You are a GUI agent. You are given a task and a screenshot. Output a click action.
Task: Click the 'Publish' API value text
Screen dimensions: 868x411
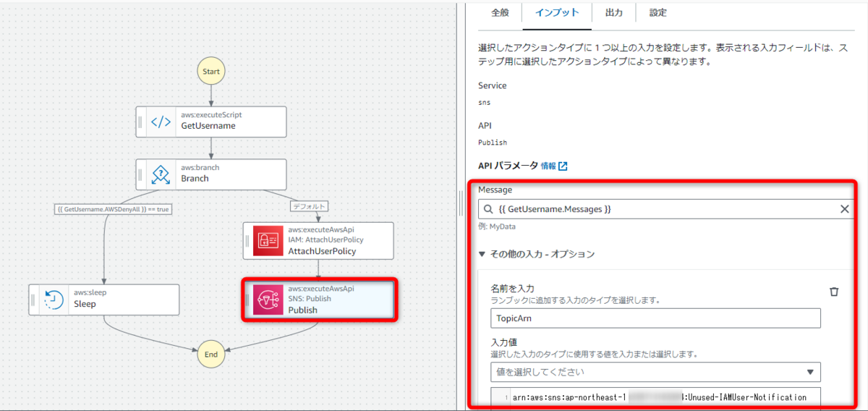pos(493,143)
